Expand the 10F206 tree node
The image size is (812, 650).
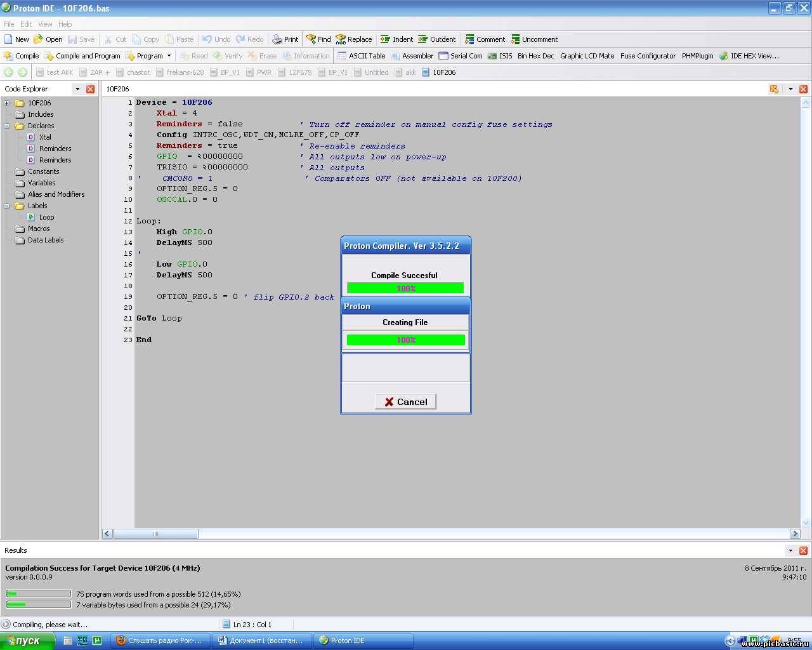click(x=7, y=103)
